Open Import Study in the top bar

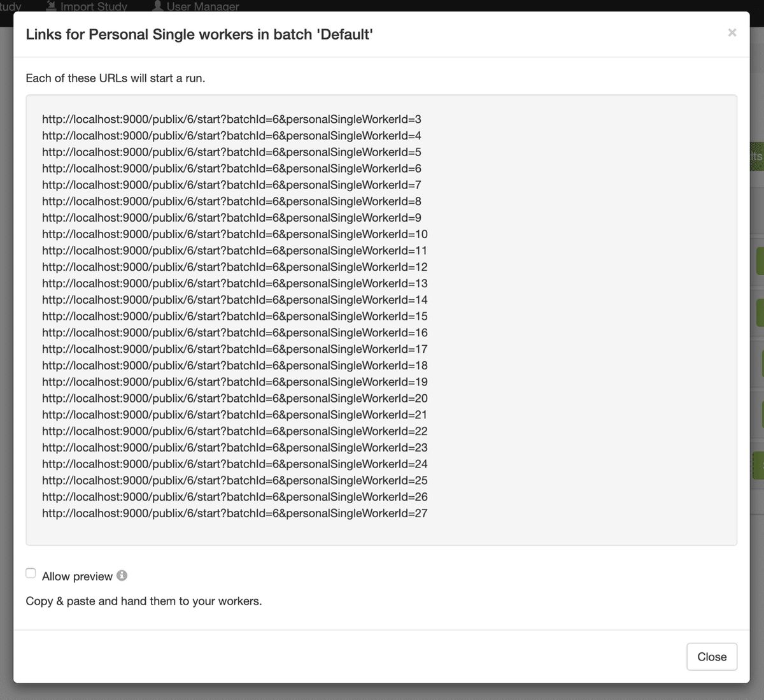[93, 6]
